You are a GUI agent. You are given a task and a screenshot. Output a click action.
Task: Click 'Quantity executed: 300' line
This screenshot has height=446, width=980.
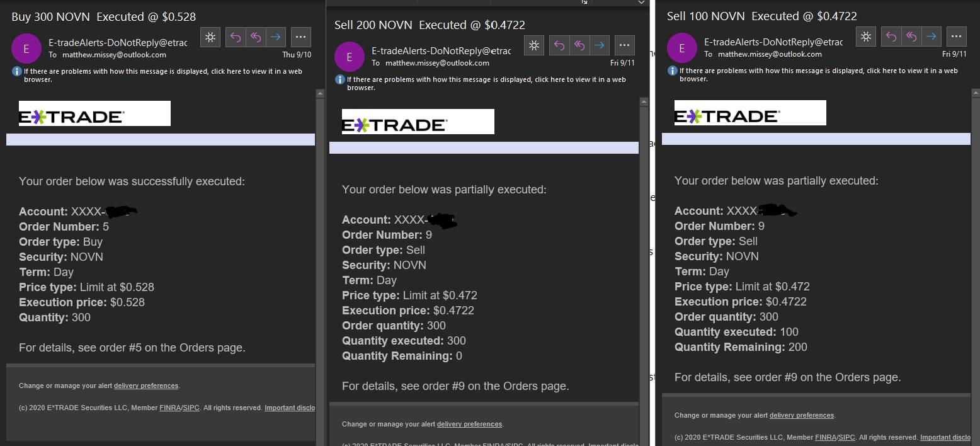pyautogui.click(x=404, y=341)
